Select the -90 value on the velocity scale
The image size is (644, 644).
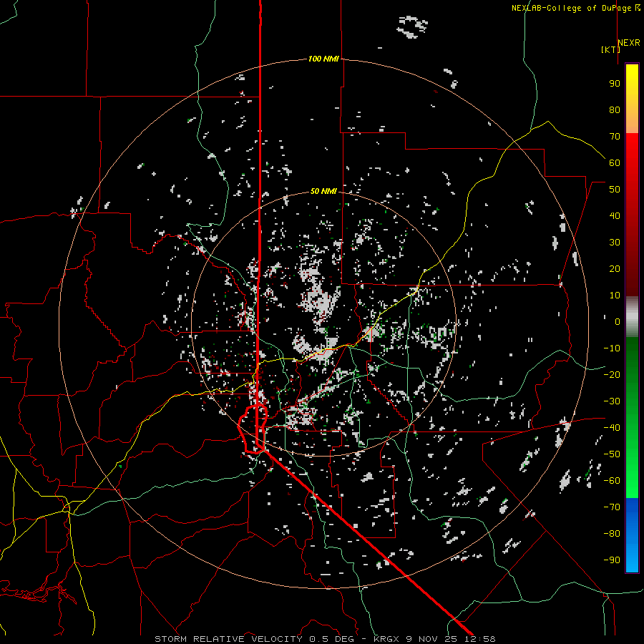(612, 560)
